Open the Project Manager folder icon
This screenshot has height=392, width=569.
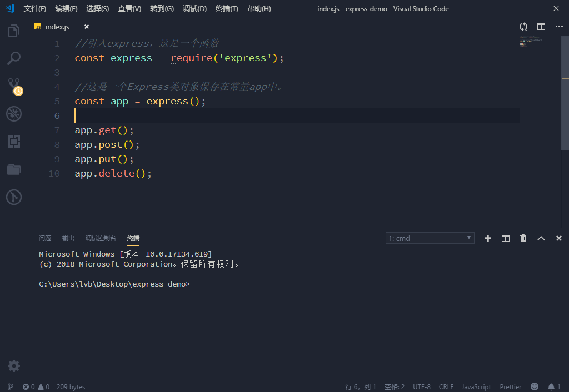(14, 169)
